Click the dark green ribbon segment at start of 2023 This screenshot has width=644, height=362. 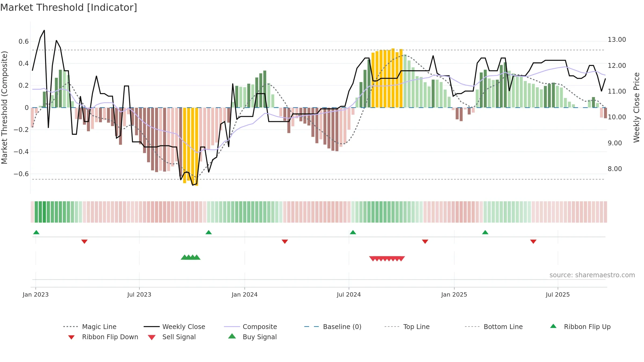pos(44,212)
